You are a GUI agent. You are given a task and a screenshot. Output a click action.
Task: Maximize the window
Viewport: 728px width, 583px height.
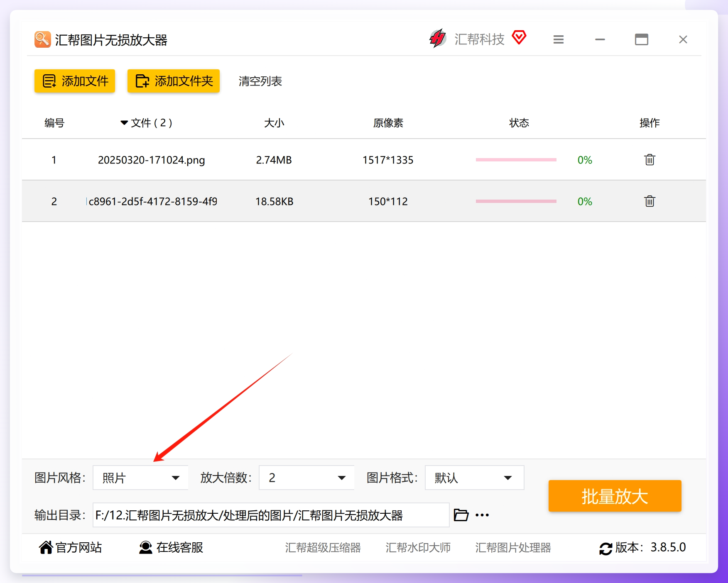(x=642, y=39)
